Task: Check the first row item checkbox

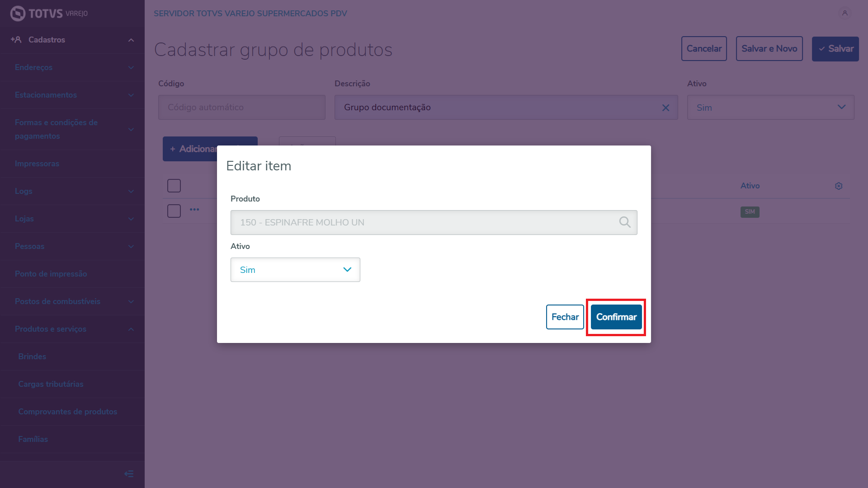Action: pos(174,211)
